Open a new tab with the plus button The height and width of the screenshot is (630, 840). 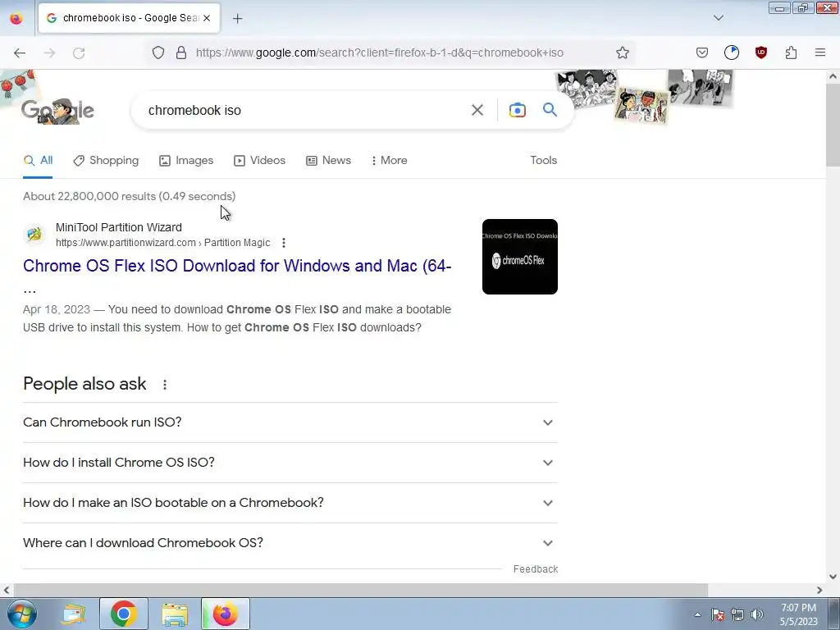click(x=237, y=18)
